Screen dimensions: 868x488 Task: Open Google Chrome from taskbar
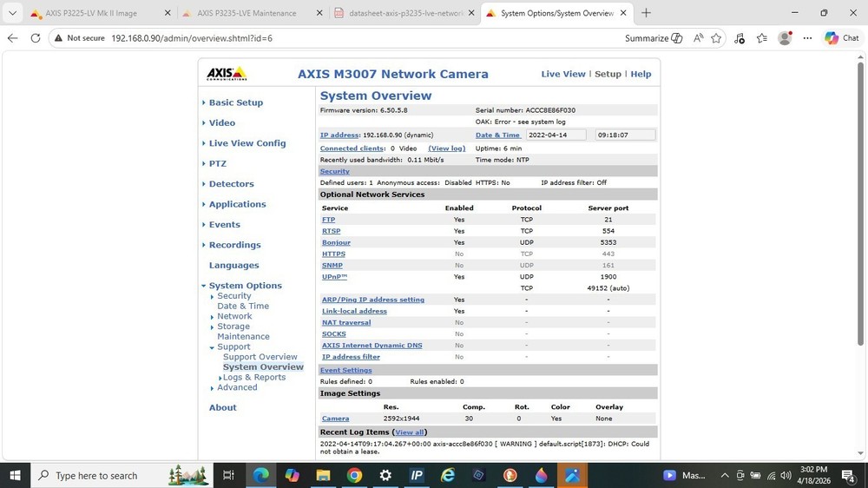[354, 475]
